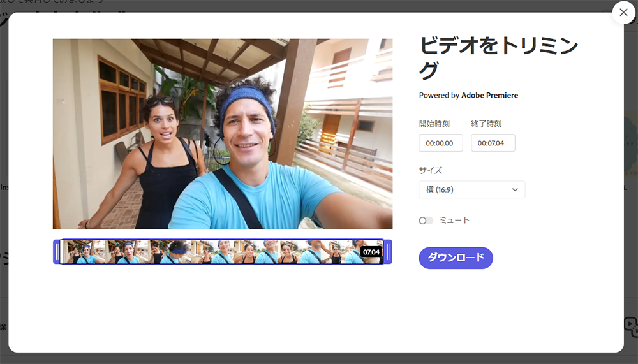Click the ダウンロード button
638x364 pixels.
tap(456, 258)
